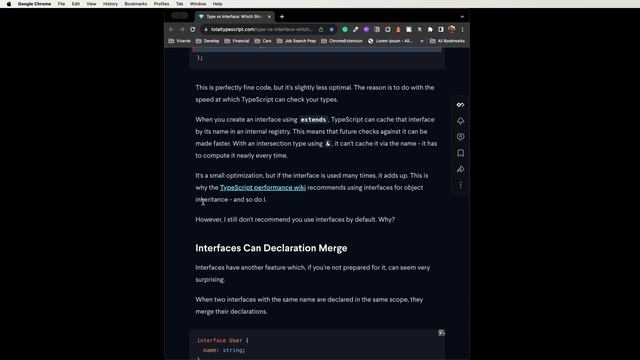Click the upvote arrow icon in side panel
The image size is (640, 360).
[x=460, y=121]
